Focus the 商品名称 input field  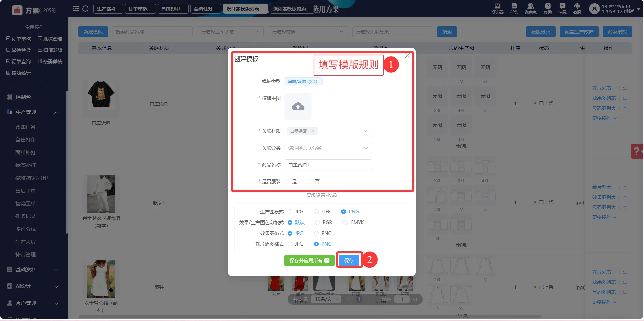[x=328, y=165]
